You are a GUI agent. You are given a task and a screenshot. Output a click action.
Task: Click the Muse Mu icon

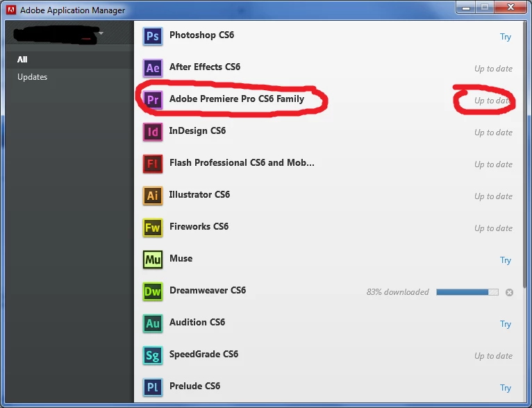(x=153, y=260)
